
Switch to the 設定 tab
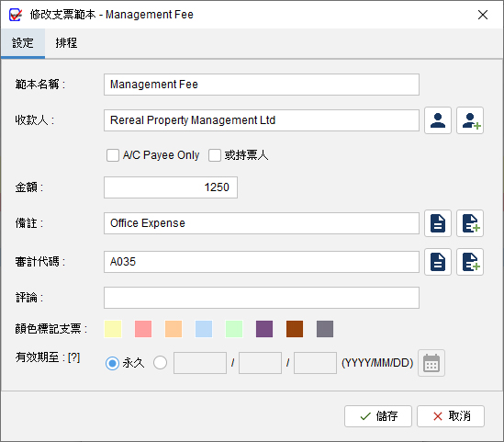coord(23,43)
